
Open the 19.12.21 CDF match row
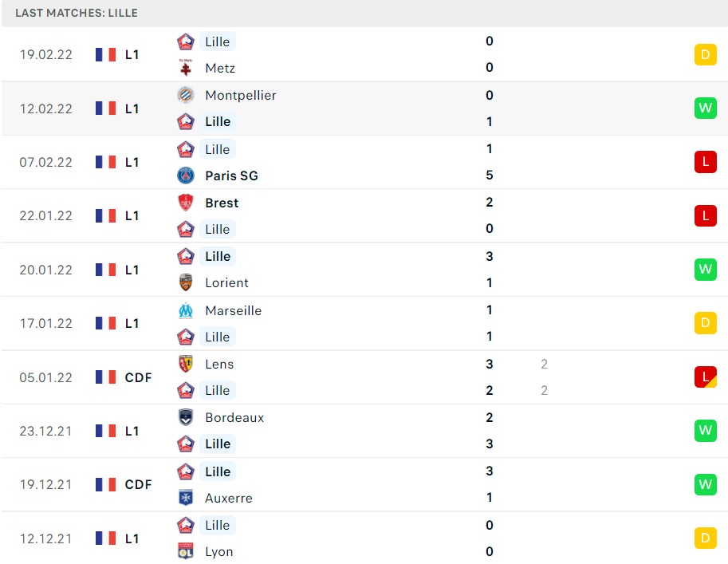[364, 484]
